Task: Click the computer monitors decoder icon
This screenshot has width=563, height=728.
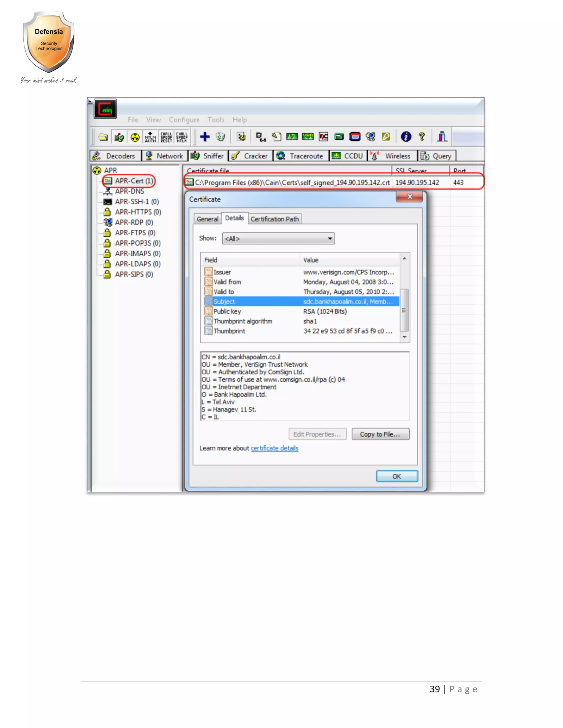Action: pyautogui.click(x=371, y=137)
